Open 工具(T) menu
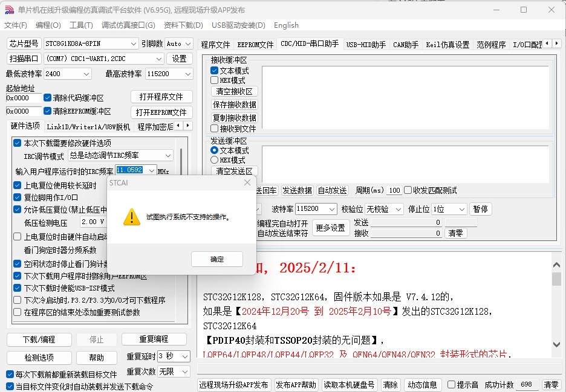 tap(81, 25)
